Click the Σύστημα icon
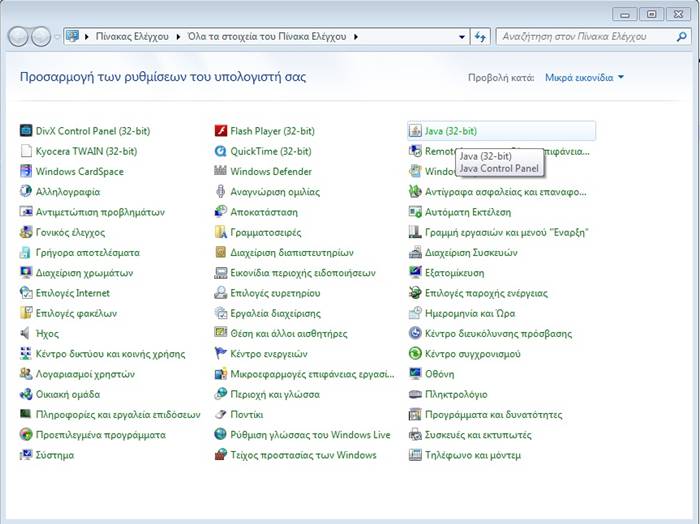Image resolution: width=700 pixels, height=524 pixels. pyautogui.click(x=26, y=455)
